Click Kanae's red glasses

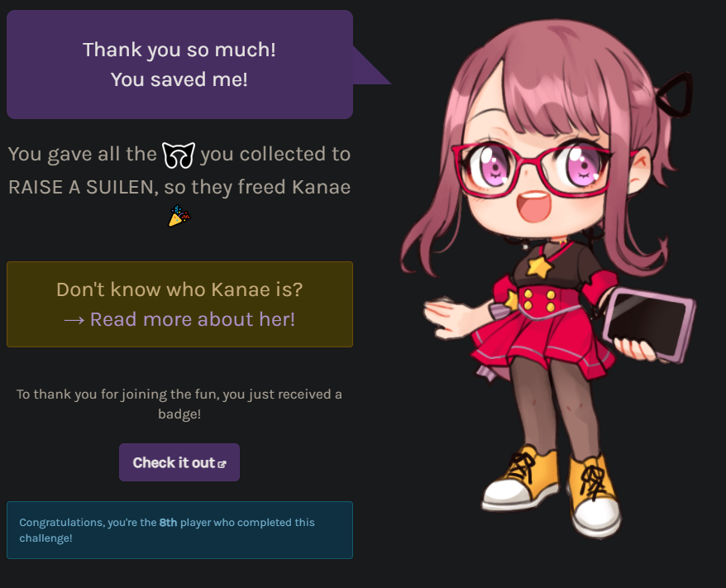pyautogui.click(x=533, y=169)
